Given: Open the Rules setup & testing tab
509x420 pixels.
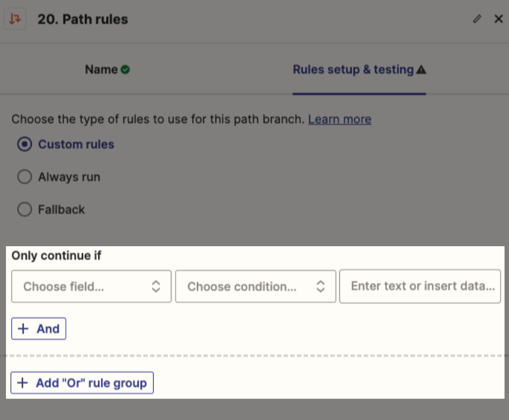Looking at the screenshot, I should pyautogui.click(x=360, y=69).
